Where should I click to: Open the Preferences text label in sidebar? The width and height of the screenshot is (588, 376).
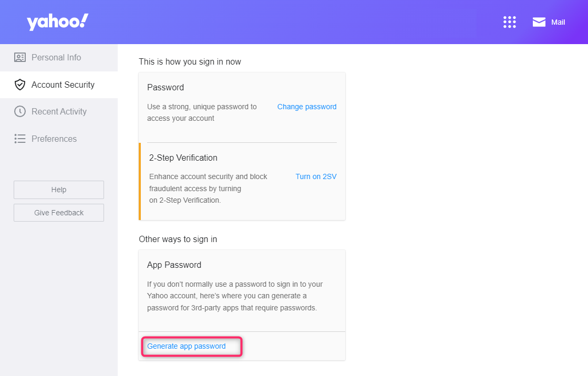click(54, 139)
